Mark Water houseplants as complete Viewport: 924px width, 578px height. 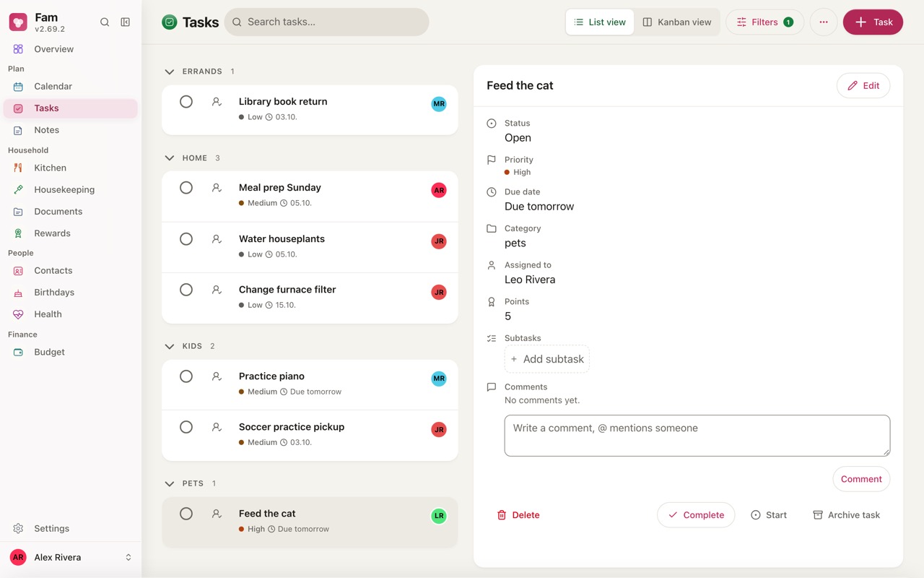(186, 239)
